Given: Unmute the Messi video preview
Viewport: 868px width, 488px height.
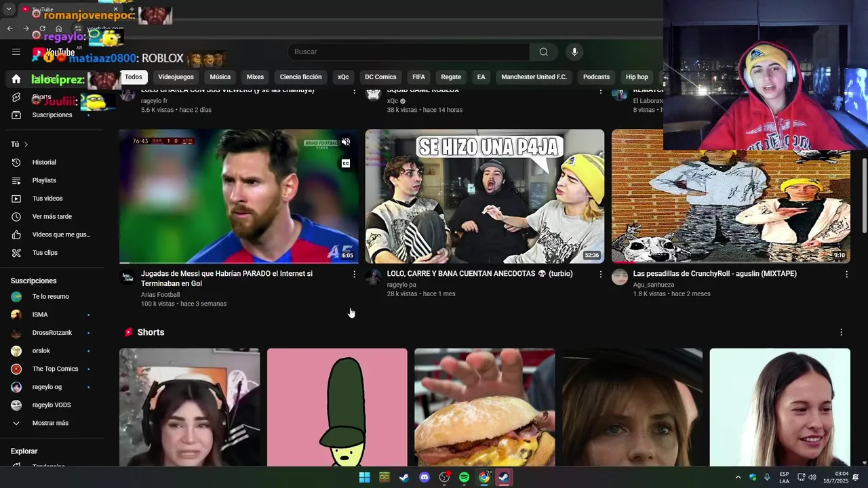Looking at the screenshot, I should coord(346,142).
